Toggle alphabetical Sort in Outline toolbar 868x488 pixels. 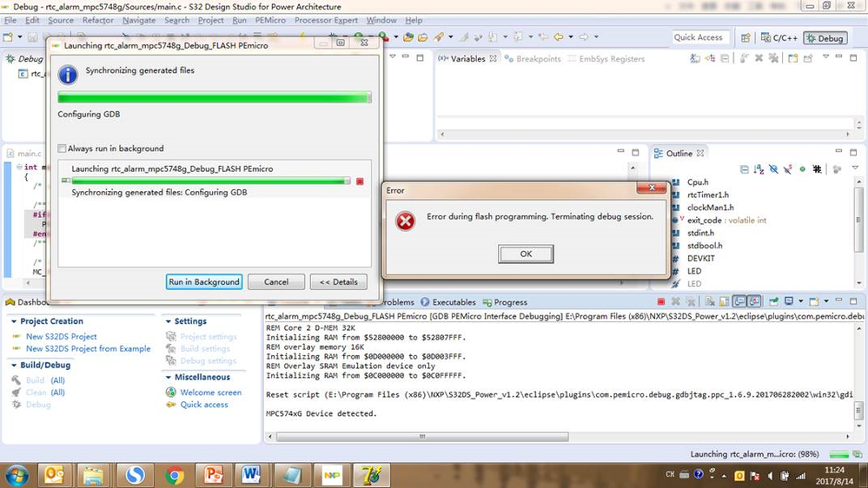click(x=759, y=169)
